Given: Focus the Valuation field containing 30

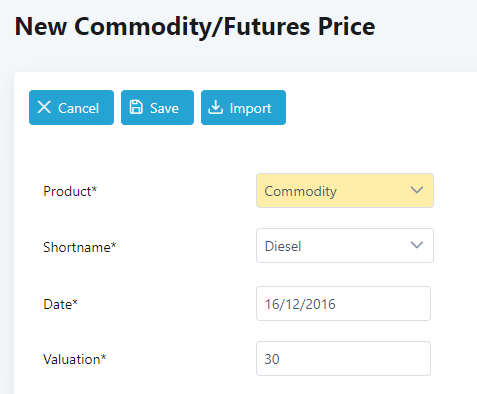Looking at the screenshot, I should point(343,358).
